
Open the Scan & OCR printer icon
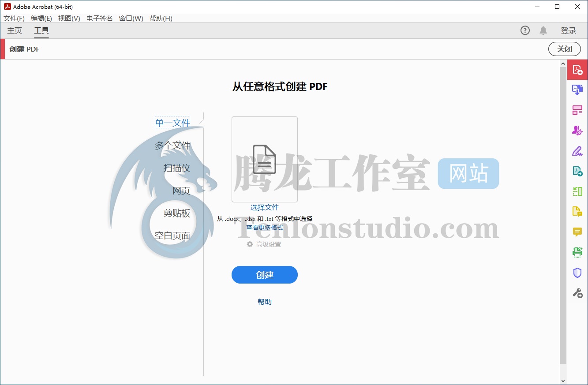577,252
